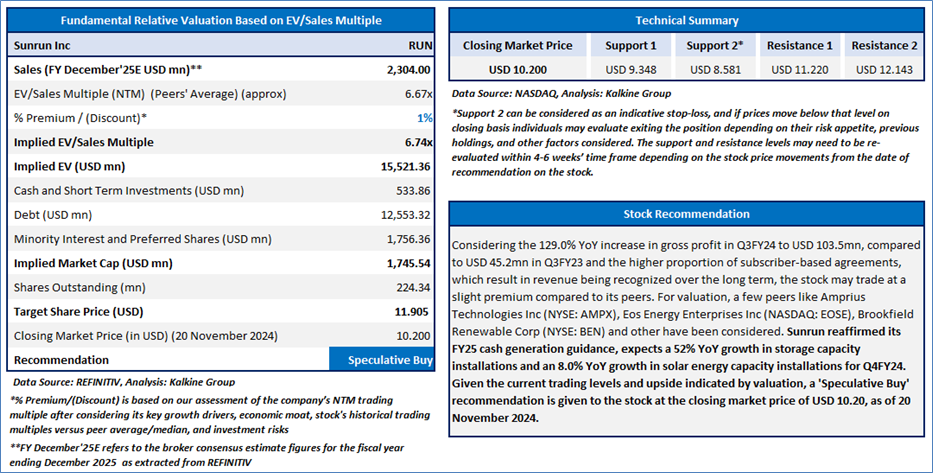Click the Support 2* column header
The width and height of the screenshot is (933, 473).
click(715, 45)
